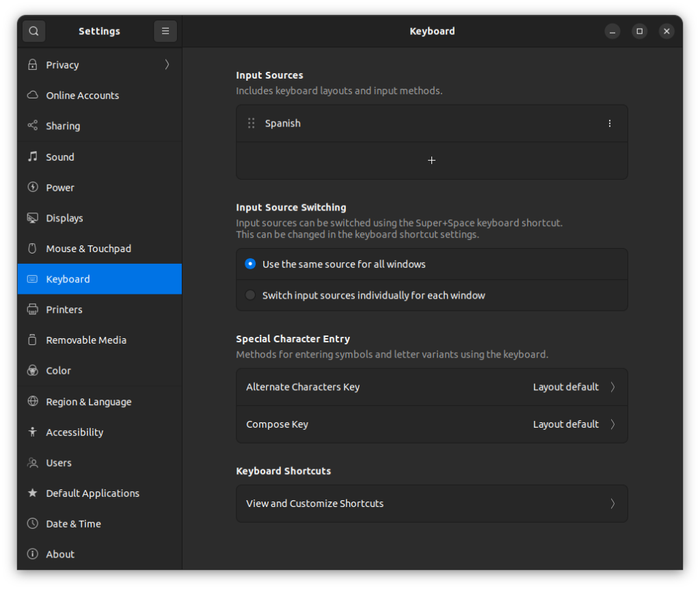Select Switch input sources individually option
This screenshot has width=700, height=589.
pos(250,296)
